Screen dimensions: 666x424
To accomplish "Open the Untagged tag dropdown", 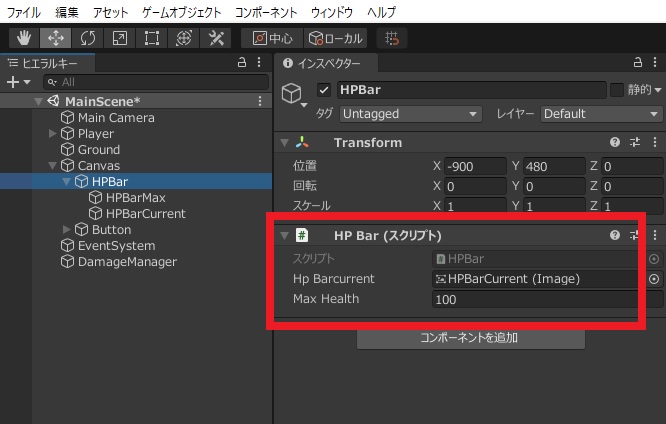I will (x=410, y=114).
